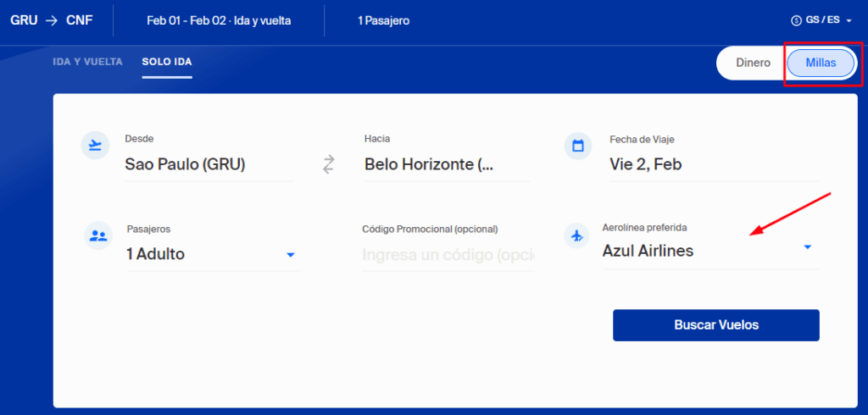Expand the Pasajeros dropdown arrow

(290, 254)
